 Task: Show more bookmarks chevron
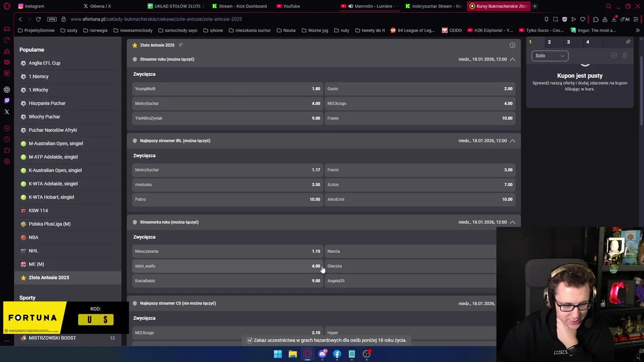tap(637, 30)
